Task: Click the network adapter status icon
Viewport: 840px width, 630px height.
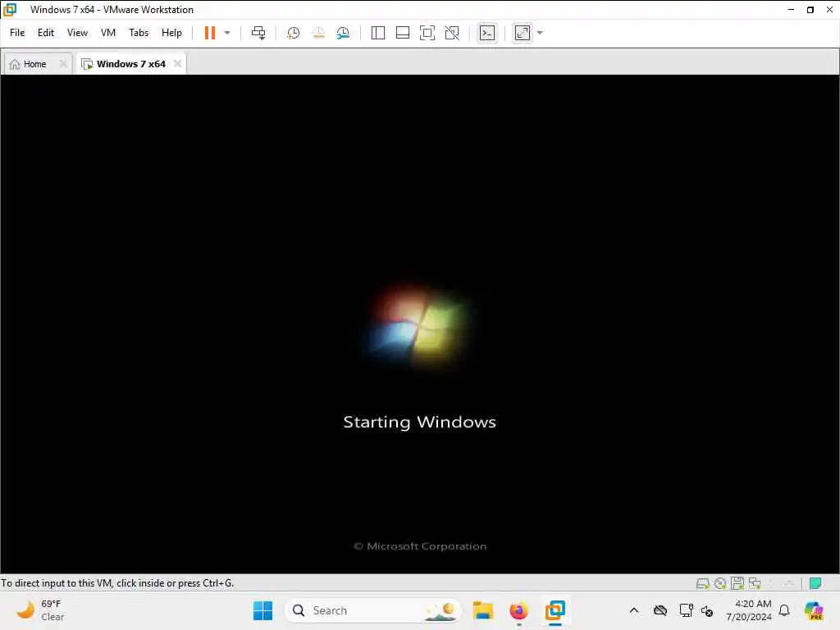Action: [755, 583]
